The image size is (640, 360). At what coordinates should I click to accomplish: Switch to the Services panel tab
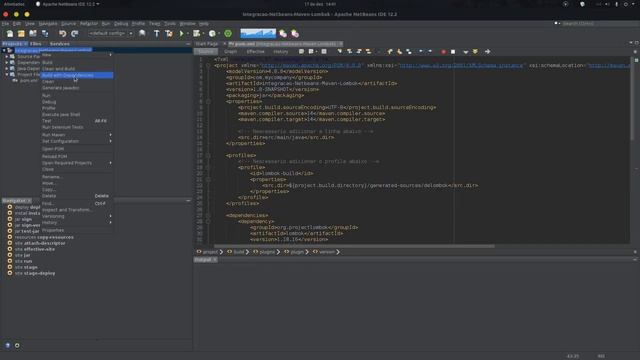point(60,44)
